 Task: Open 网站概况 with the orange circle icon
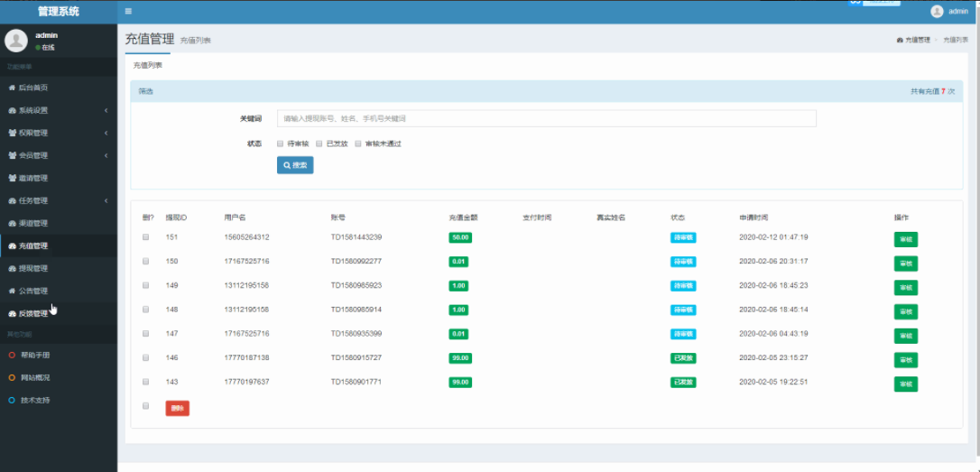tap(34, 377)
